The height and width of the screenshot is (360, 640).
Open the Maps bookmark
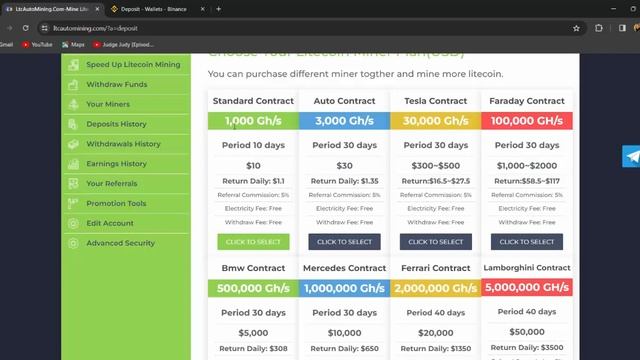(73, 44)
